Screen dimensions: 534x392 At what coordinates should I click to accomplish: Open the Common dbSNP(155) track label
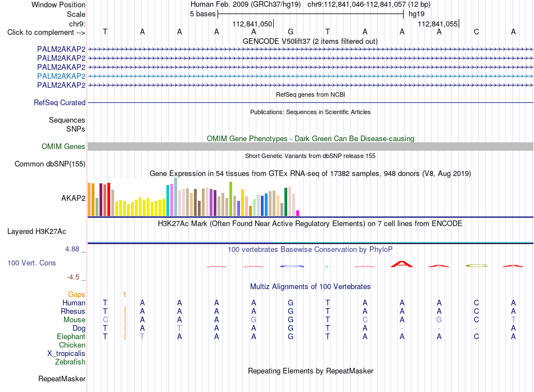click(50, 164)
